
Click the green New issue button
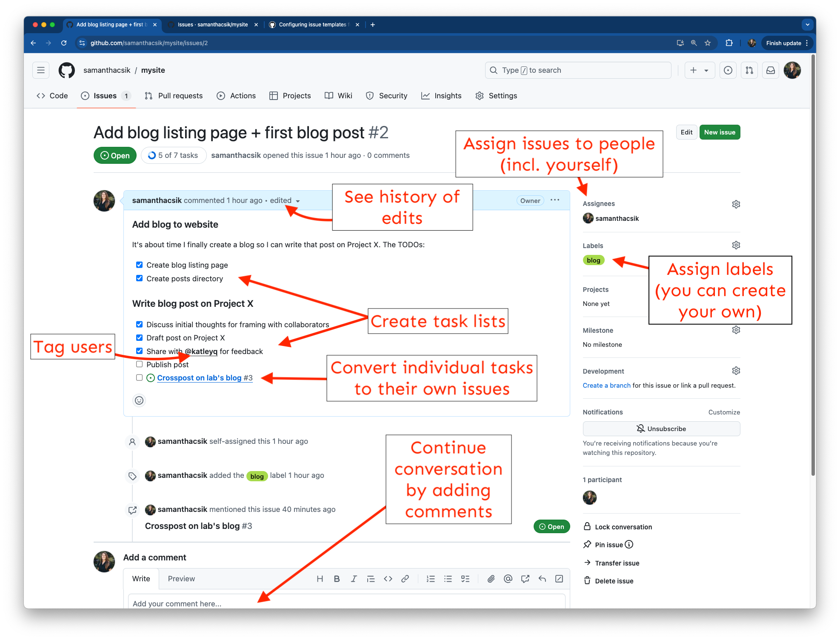pyautogui.click(x=719, y=132)
